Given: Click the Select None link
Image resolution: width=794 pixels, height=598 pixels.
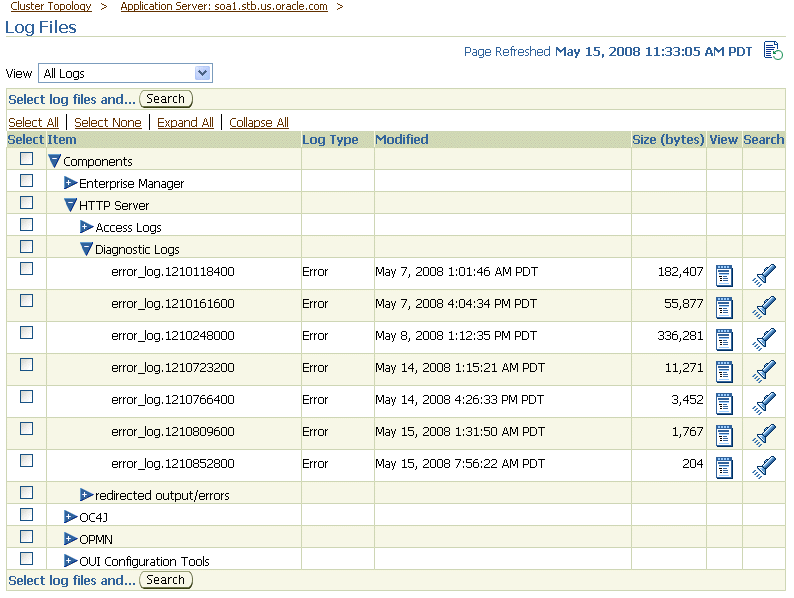Looking at the screenshot, I should coord(108,123).
